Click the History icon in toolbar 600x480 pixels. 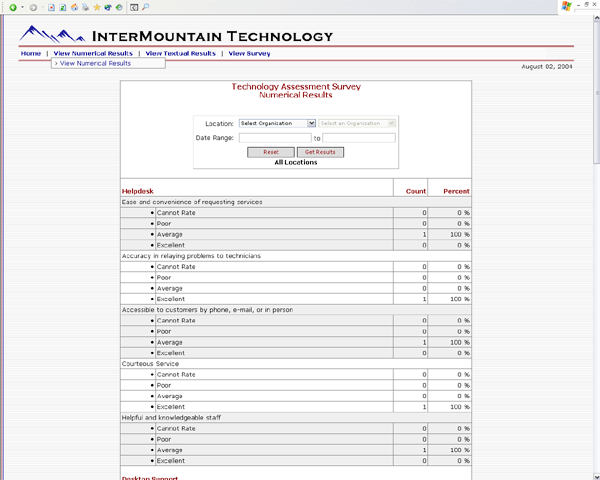click(119, 7)
